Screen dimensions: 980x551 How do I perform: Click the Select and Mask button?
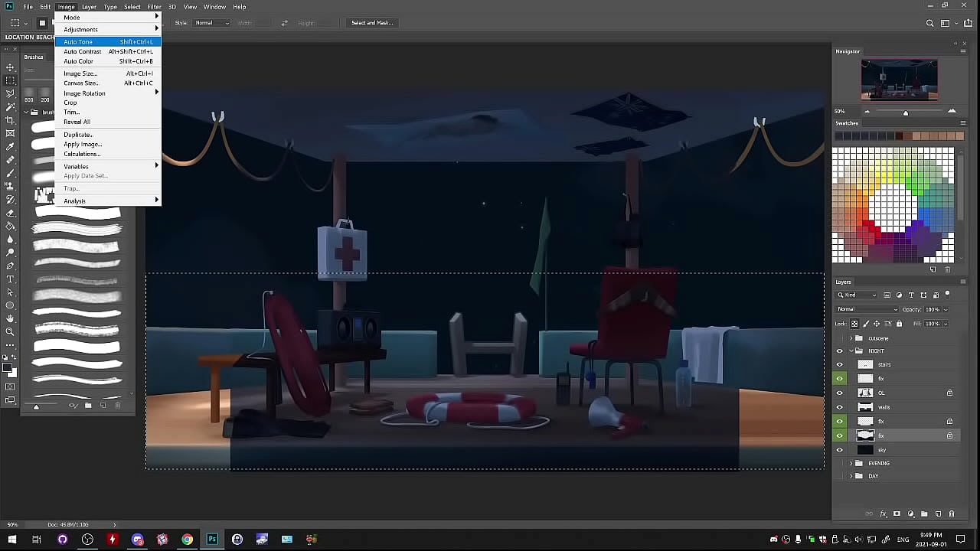[372, 23]
